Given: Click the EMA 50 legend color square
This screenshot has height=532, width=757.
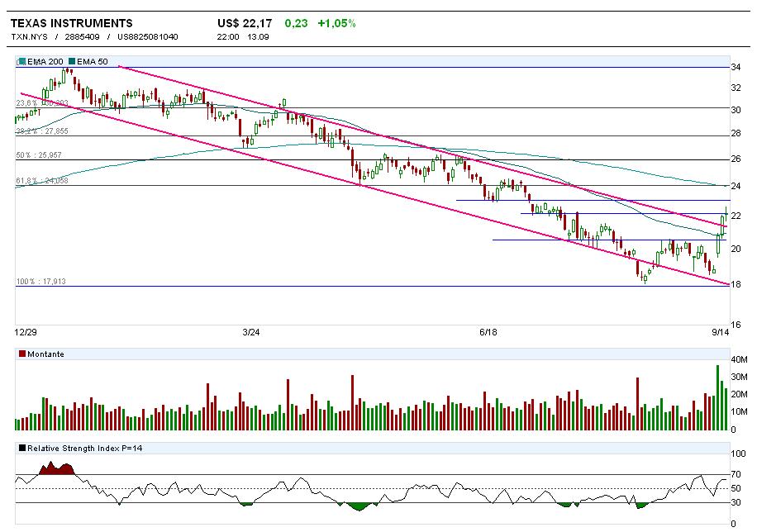Looking at the screenshot, I should pos(72,61).
